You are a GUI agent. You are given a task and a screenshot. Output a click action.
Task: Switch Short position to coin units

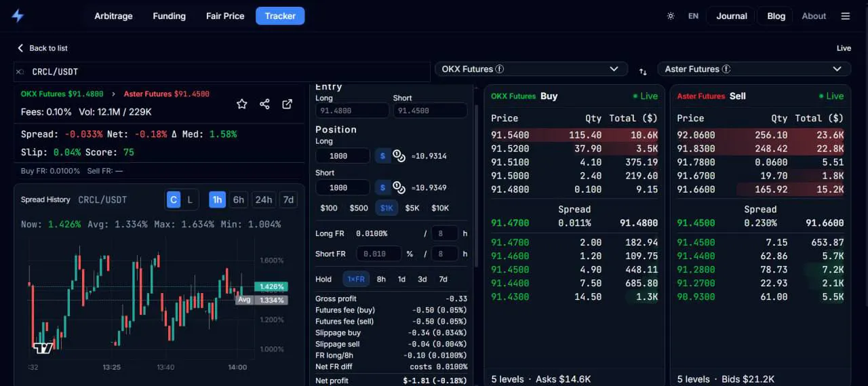pyautogui.click(x=399, y=187)
